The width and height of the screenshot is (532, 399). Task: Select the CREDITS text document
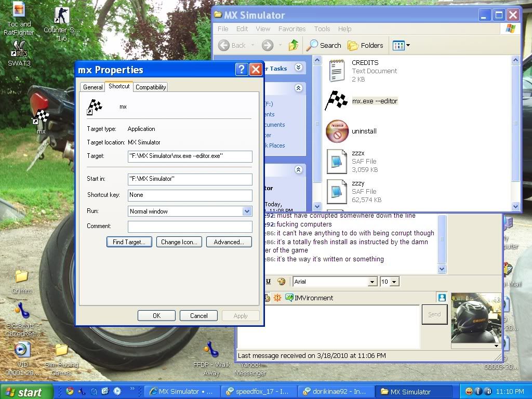tap(337, 70)
